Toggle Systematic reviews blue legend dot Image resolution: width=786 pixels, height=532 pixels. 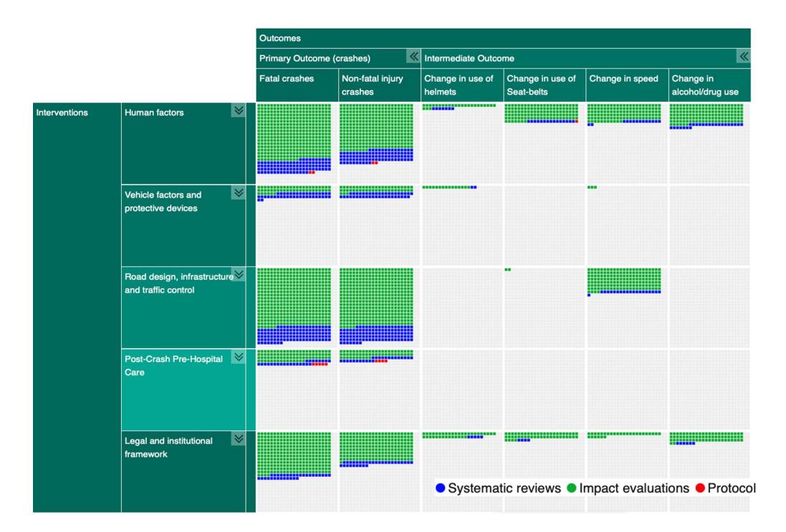(441, 488)
